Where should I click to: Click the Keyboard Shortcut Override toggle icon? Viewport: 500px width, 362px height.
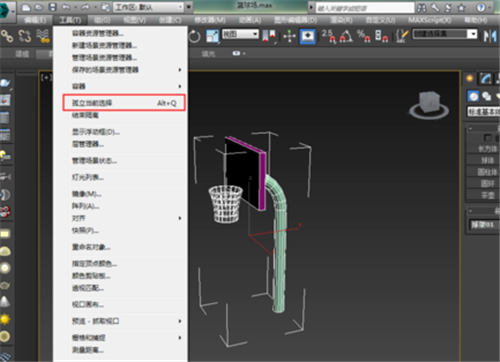(x=308, y=36)
